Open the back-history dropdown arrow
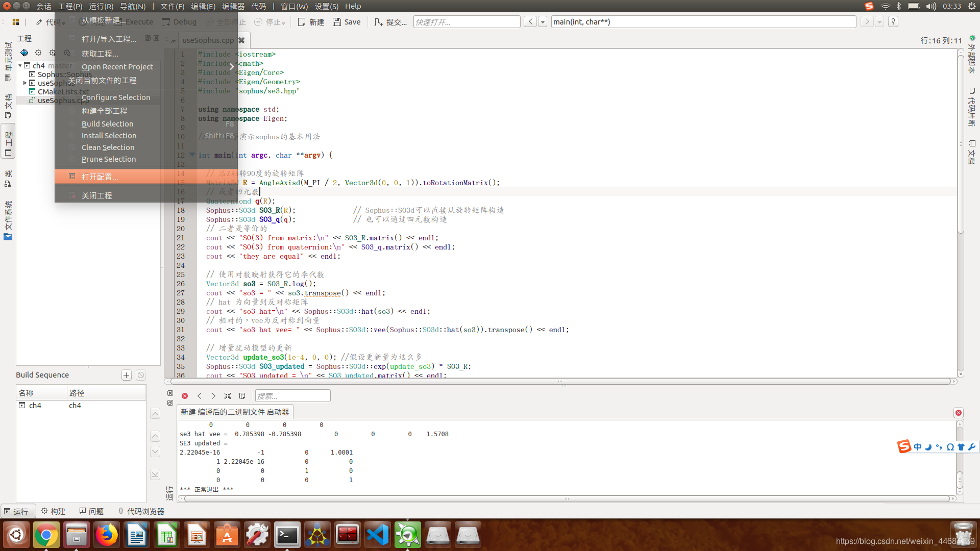This screenshot has width=980, height=551. coord(543,21)
